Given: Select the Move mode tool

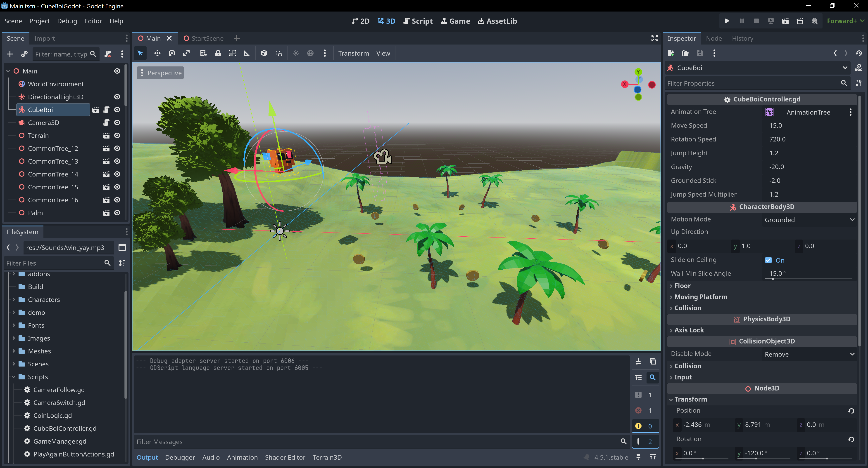Looking at the screenshot, I should point(157,53).
